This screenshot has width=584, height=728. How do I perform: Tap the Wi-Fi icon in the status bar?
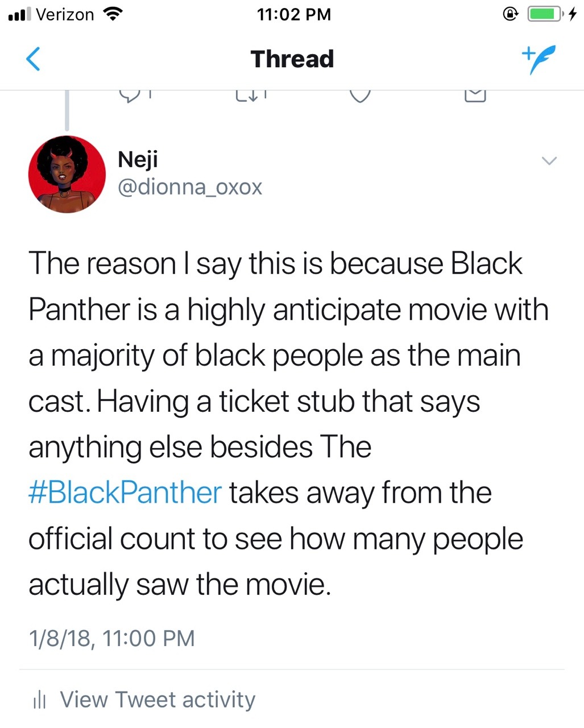[113, 14]
